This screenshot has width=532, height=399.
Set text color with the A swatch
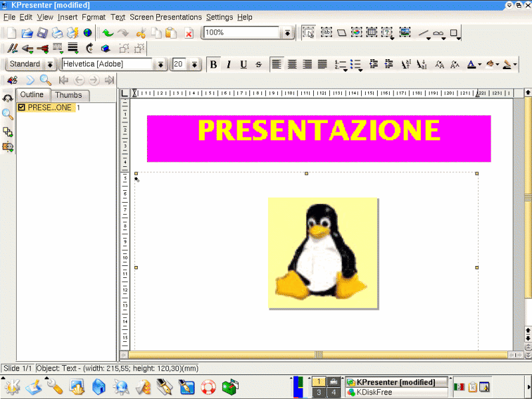click(x=471, y=64)
